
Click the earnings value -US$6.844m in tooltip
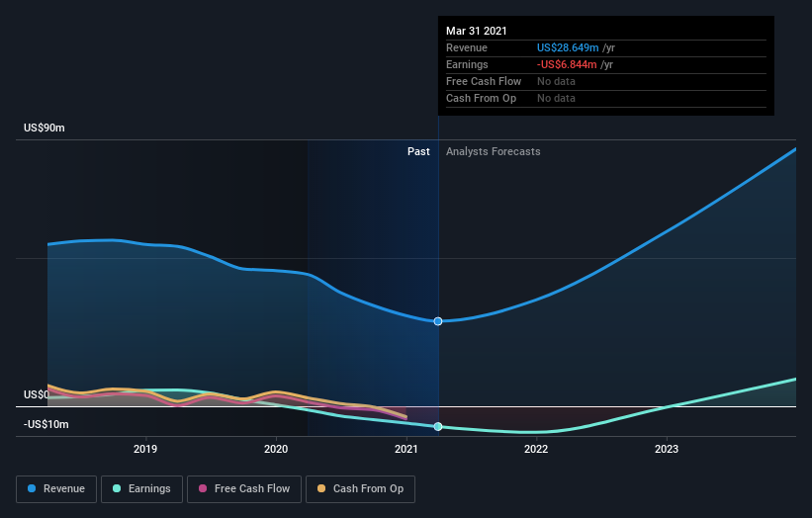[567, 64]
